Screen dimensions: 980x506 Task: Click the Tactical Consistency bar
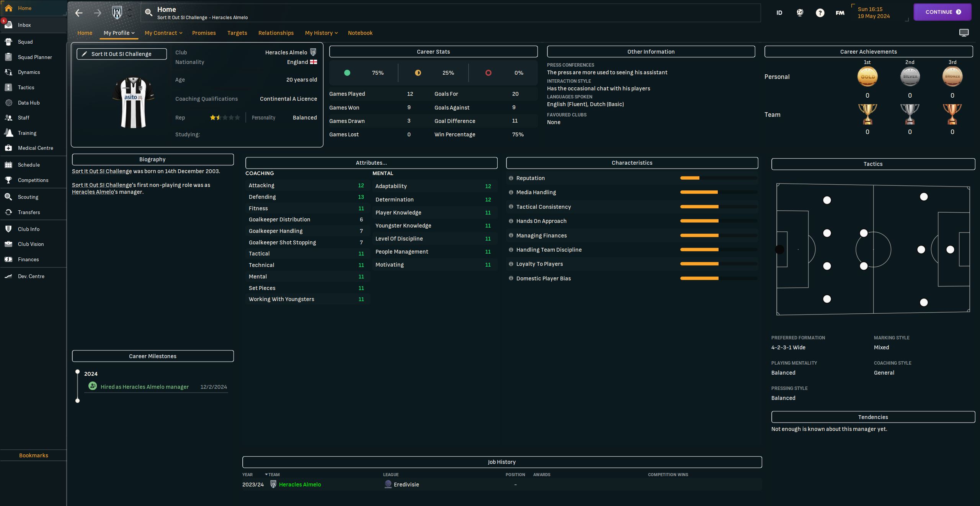pos(719,207)
